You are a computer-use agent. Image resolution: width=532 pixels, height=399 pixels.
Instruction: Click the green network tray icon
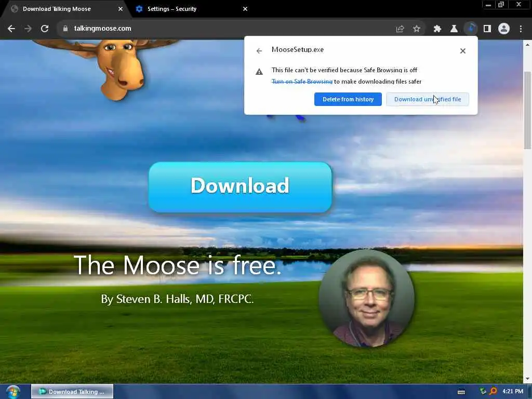pos(483,392)
